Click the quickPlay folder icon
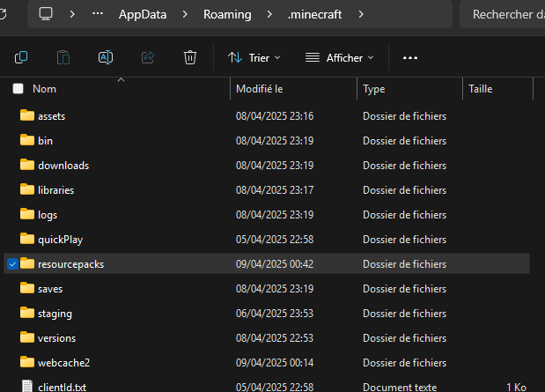 pyautogui.click(x=27, y=239)
